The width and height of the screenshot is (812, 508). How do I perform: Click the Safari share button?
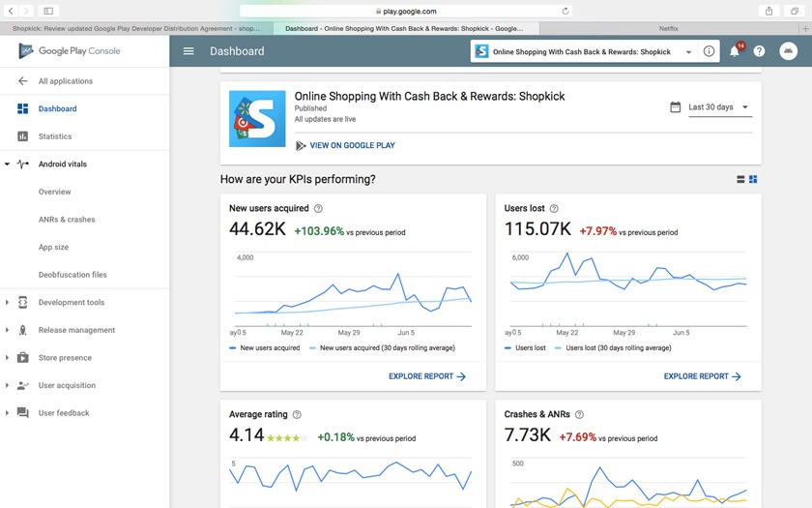[x=769, y=11]
